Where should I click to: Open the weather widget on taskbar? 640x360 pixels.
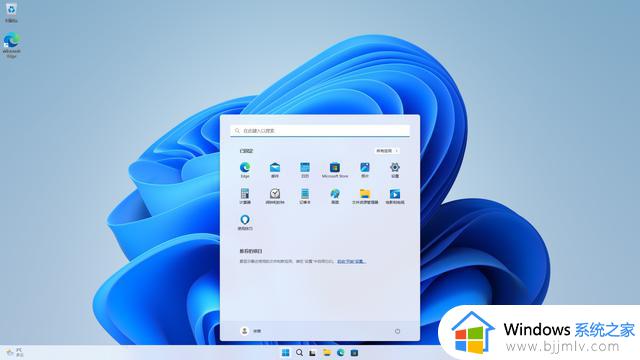(15, 353)
